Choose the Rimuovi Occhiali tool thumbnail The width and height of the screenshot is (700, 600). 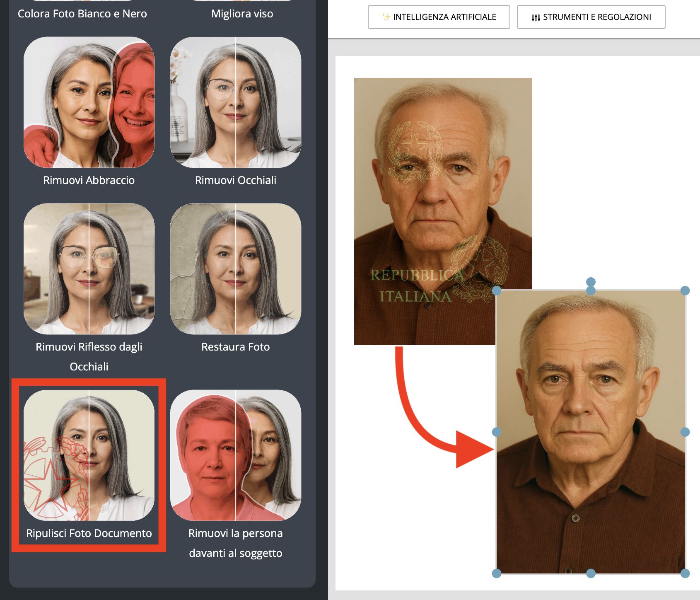tap(236, 102)
